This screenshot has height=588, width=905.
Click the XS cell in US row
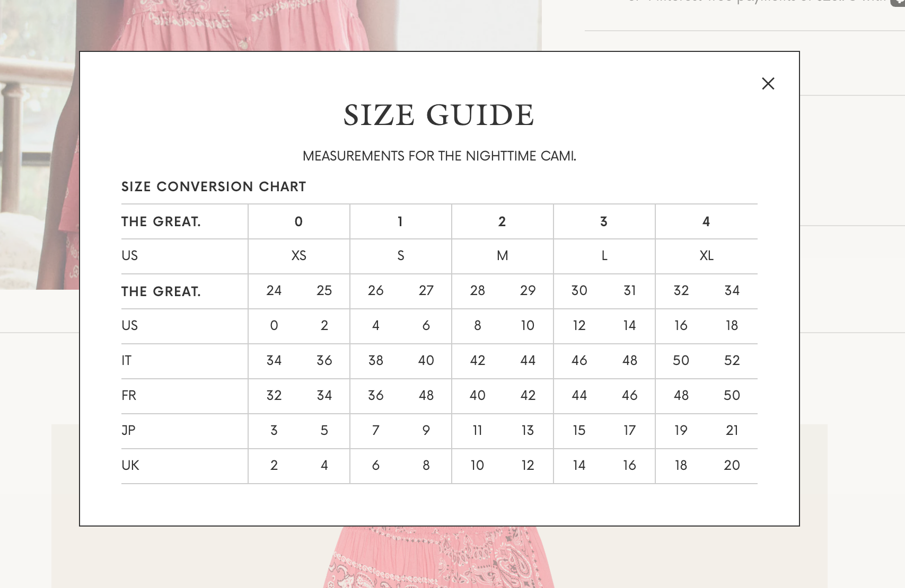pyautogui.click(x=298, y=255)
